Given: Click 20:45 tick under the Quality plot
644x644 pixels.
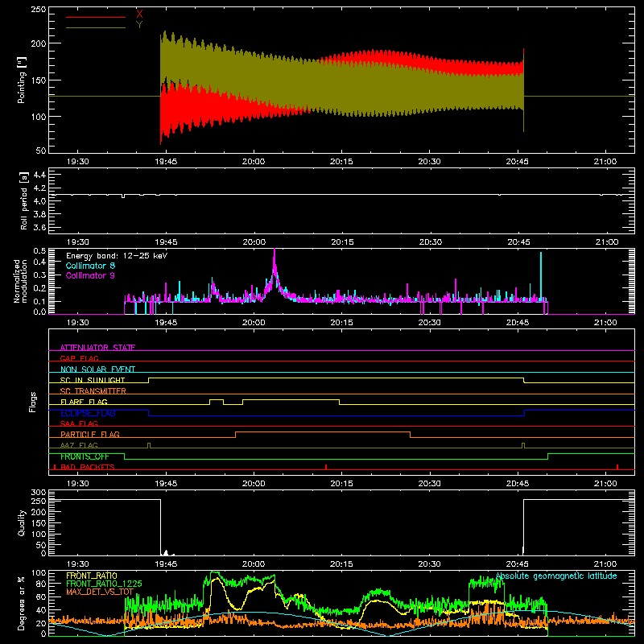Looking at the screenshot, I should click(x=518, y=564).
